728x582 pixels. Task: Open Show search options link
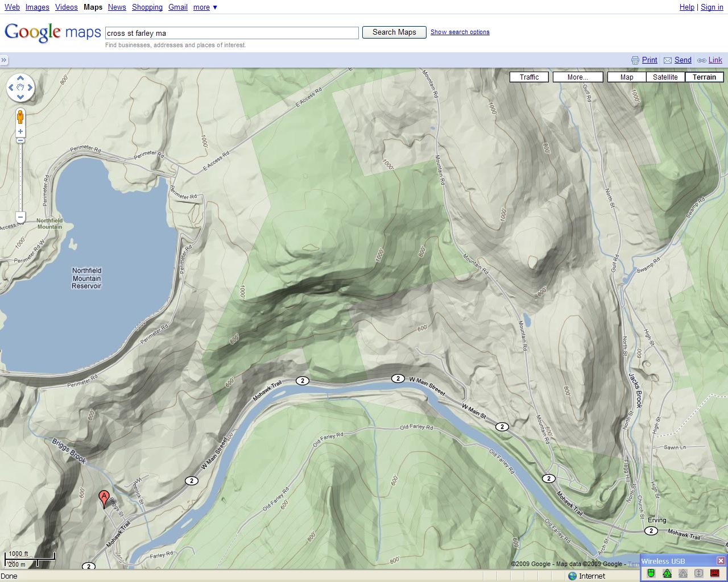460,32
